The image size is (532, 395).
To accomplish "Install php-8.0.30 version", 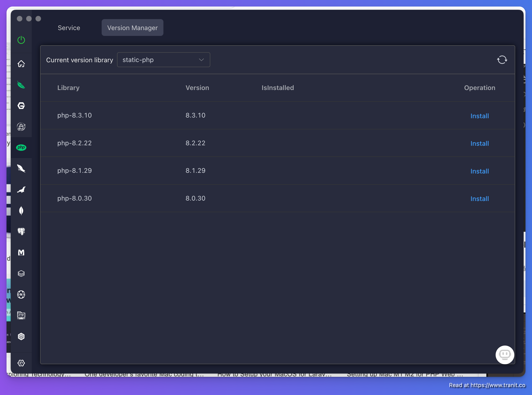I will click(480, 198).
